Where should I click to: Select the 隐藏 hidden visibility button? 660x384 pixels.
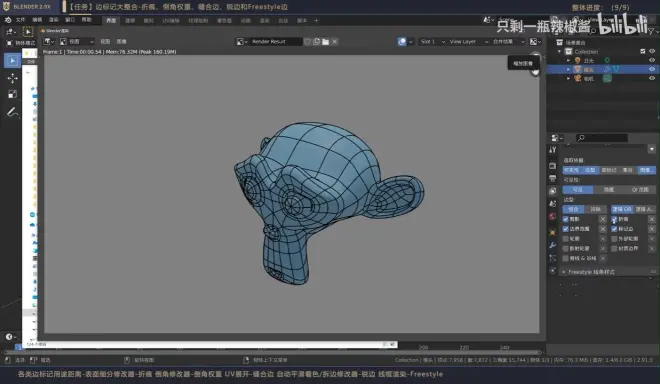[609, 190]
